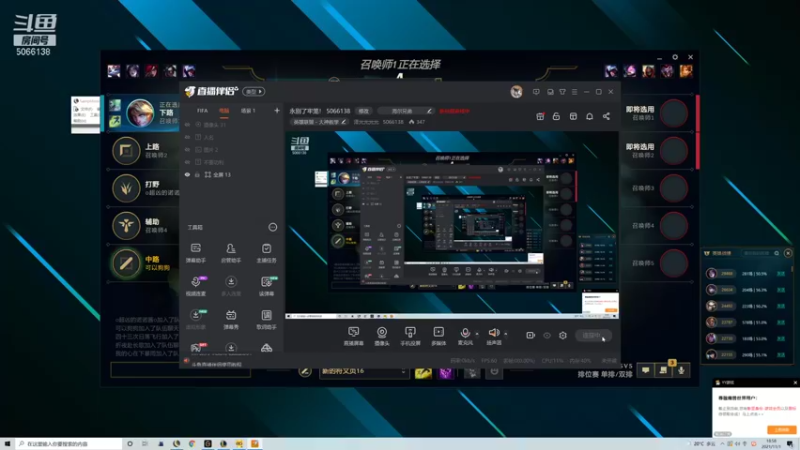The image size is (800, 450).
Task: Toggle the lock on the 全屏 13 source
Action: 197,174
